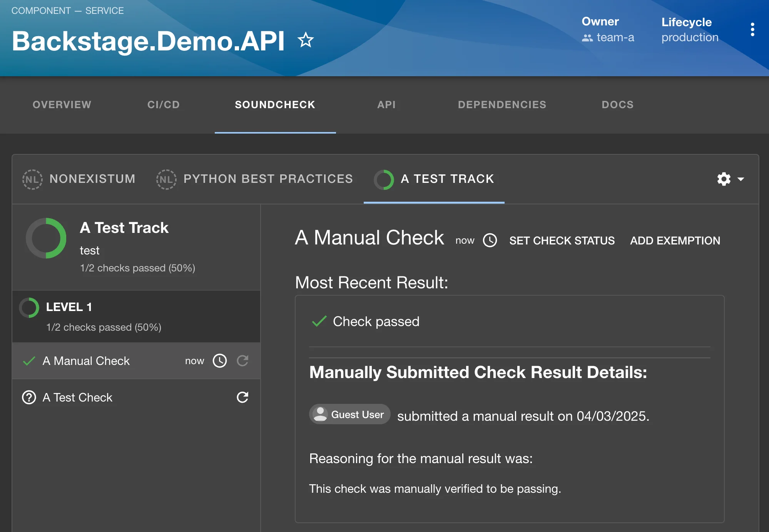Click the team-a owner group icon

[587, 38]
